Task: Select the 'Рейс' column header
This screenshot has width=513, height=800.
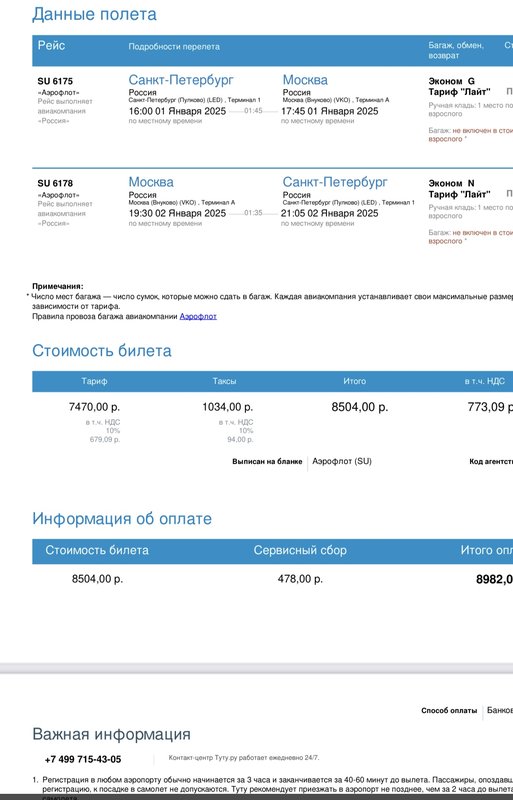Action: point(51,45)
